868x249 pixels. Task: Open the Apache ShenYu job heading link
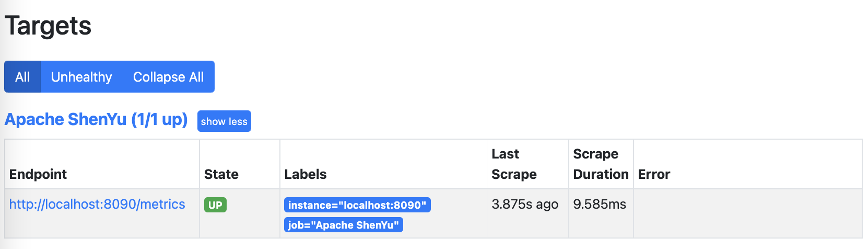(96, 120)
